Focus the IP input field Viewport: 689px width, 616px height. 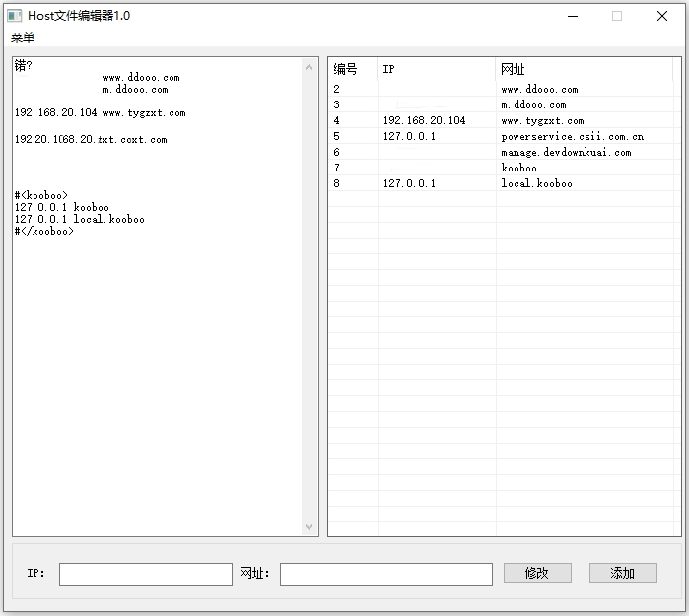coord(145,574)
